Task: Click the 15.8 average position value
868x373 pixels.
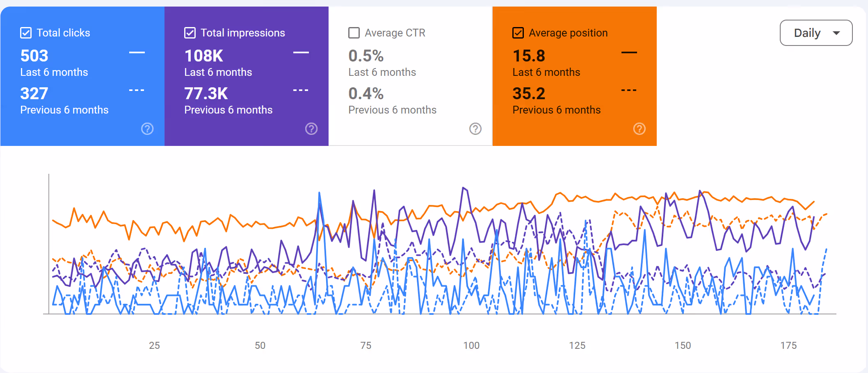Action: pos(529,56)
